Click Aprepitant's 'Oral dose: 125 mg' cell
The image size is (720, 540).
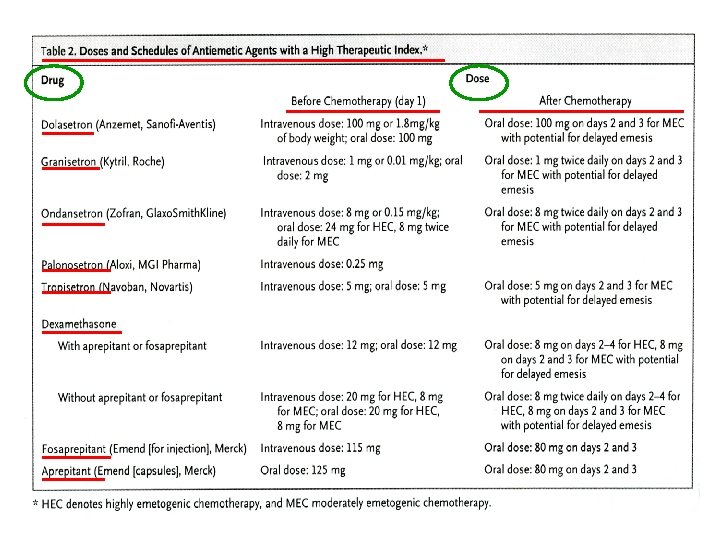(303, 470)
